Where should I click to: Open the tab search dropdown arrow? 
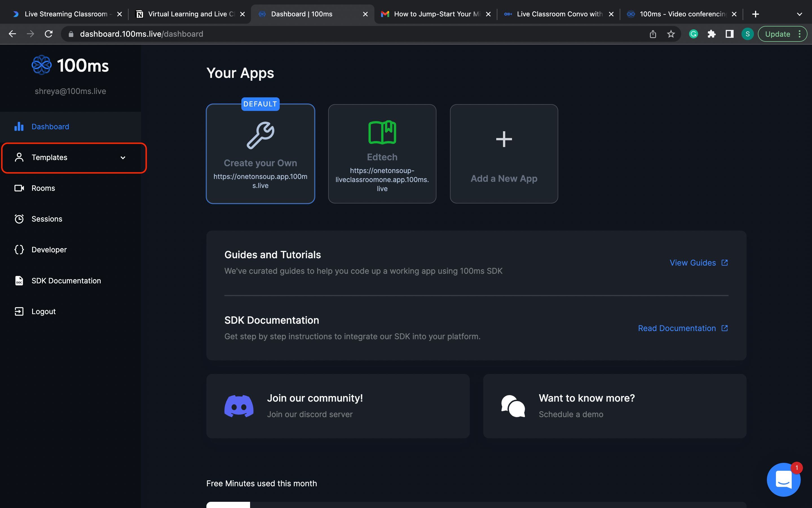click(799, 14)
